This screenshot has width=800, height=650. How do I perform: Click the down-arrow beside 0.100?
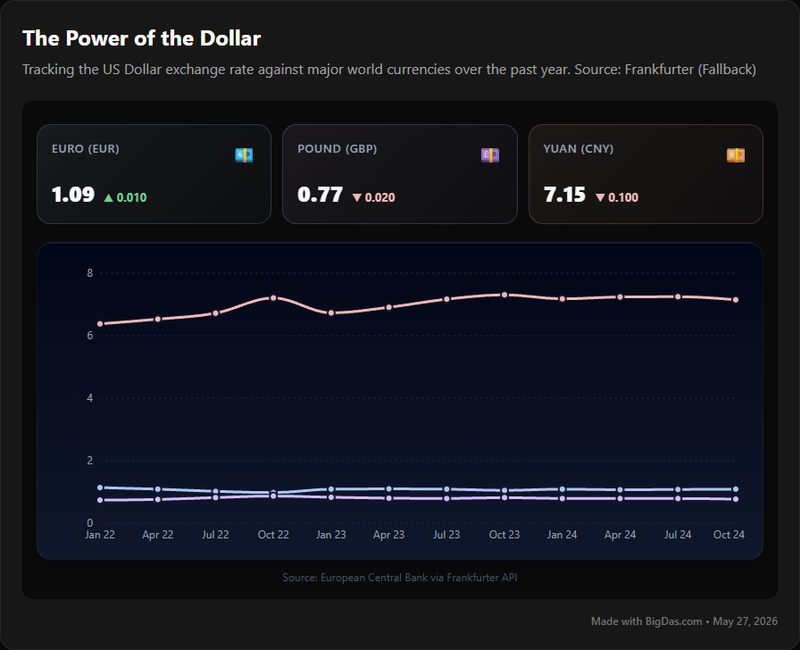pos(600,198)
